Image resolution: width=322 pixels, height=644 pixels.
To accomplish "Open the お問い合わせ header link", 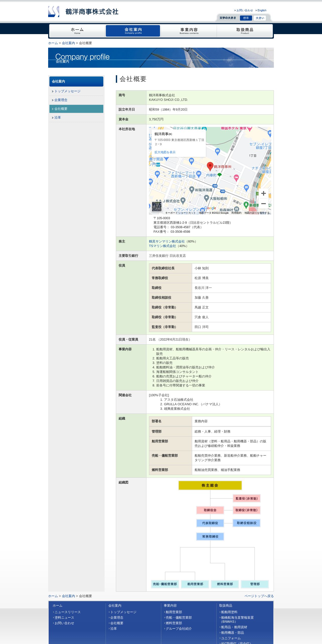I will pos(245,10).
